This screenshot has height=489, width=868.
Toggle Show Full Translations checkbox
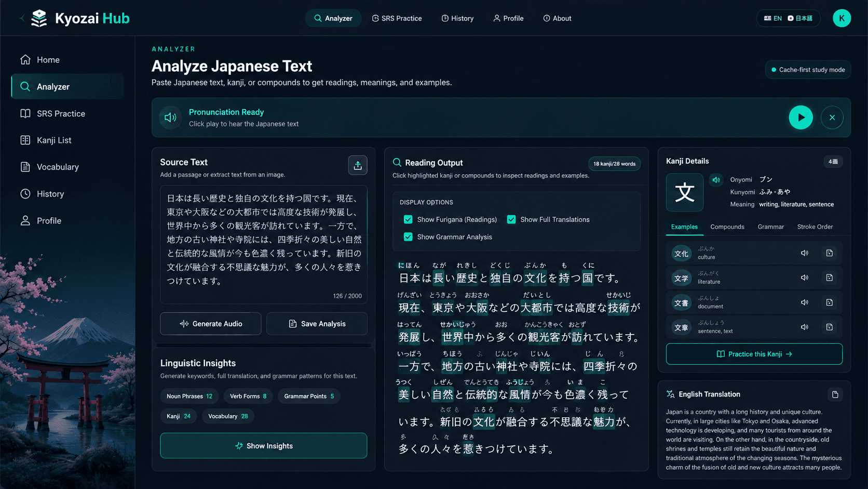[x=511, y=219]
